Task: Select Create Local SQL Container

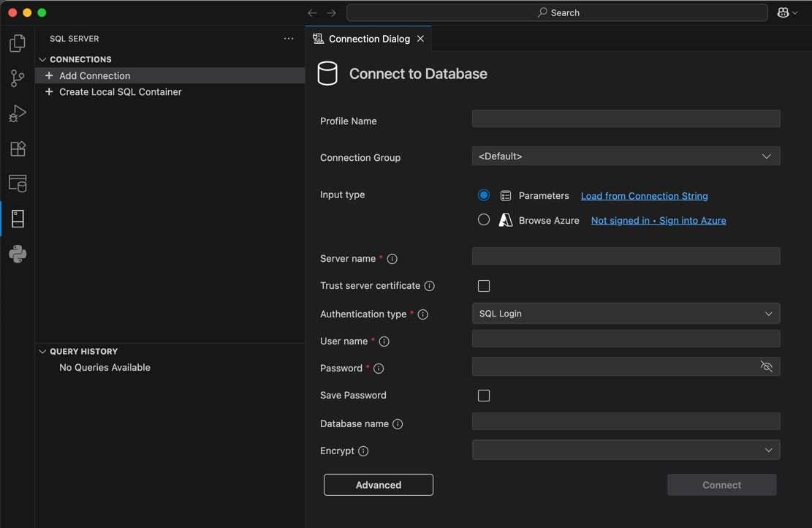Action: (170, 91)
